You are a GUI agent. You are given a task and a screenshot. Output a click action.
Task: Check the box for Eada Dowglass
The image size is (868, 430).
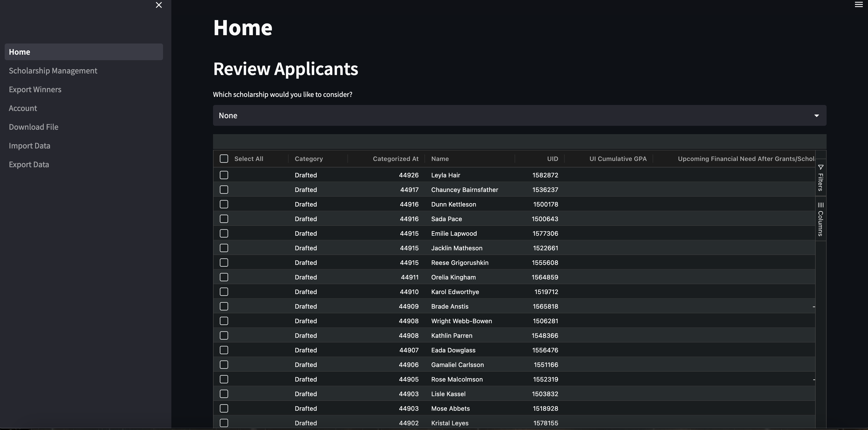point(224,350)
